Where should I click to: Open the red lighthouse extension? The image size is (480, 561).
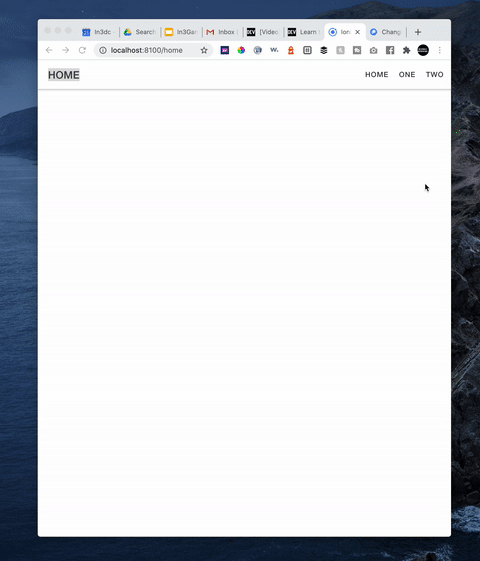click(x=291, y=50)
